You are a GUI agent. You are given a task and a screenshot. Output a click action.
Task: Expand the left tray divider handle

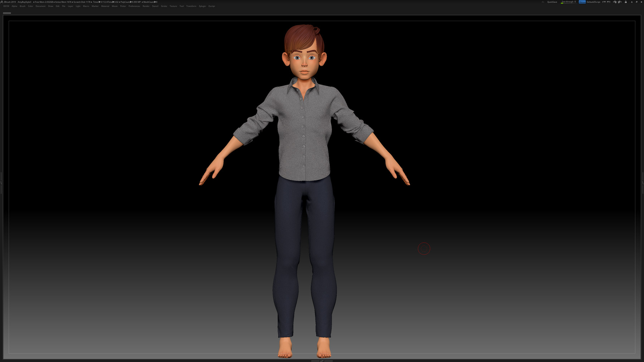[x=1, y=183]
